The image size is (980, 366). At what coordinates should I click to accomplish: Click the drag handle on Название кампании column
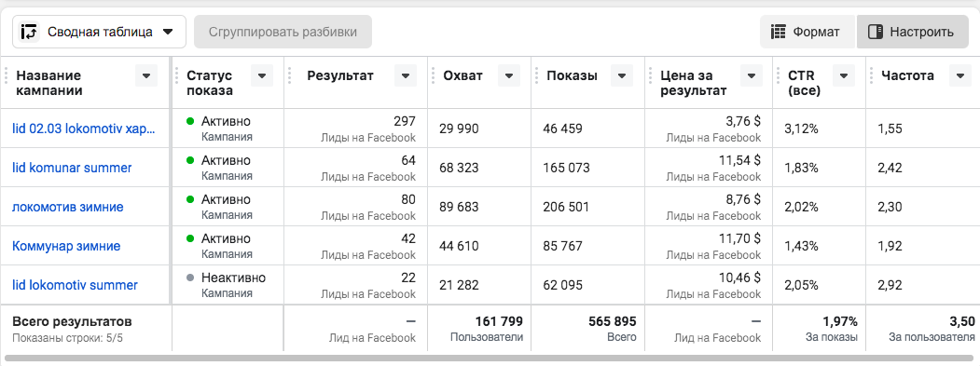(x=7, y=76)
